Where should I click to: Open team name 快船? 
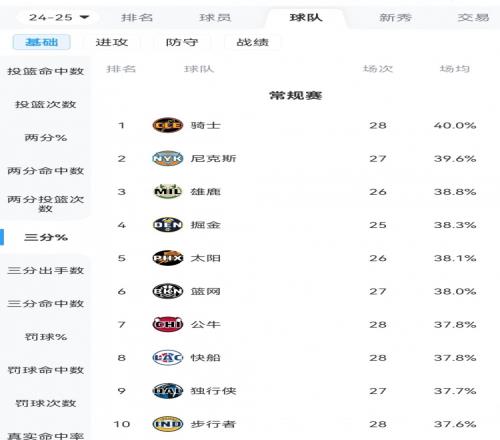[205, 358]
